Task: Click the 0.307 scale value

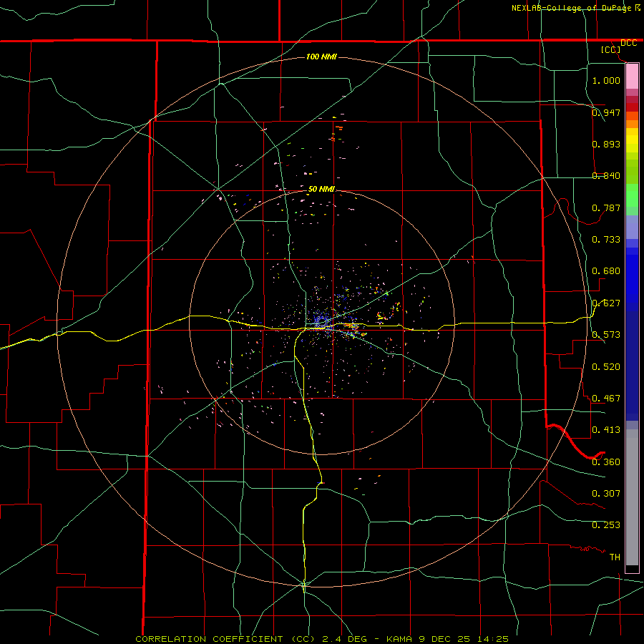Action: click(606, 494)
